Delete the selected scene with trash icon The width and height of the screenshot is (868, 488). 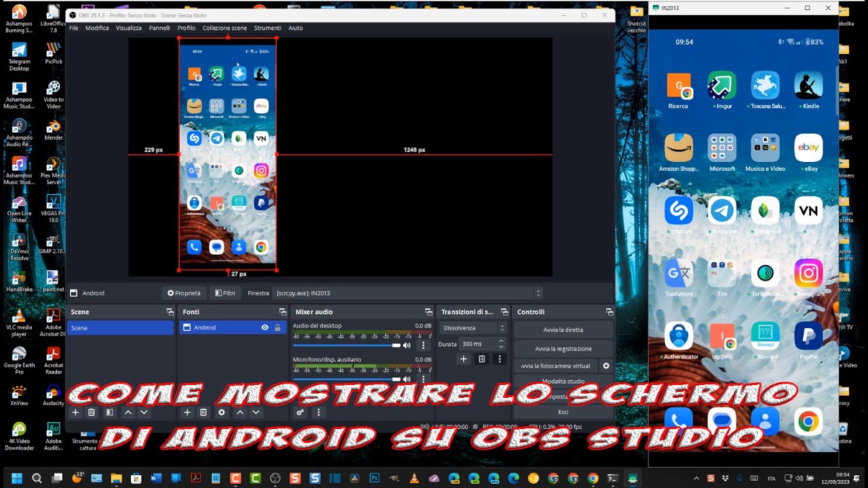coord(92,412)
